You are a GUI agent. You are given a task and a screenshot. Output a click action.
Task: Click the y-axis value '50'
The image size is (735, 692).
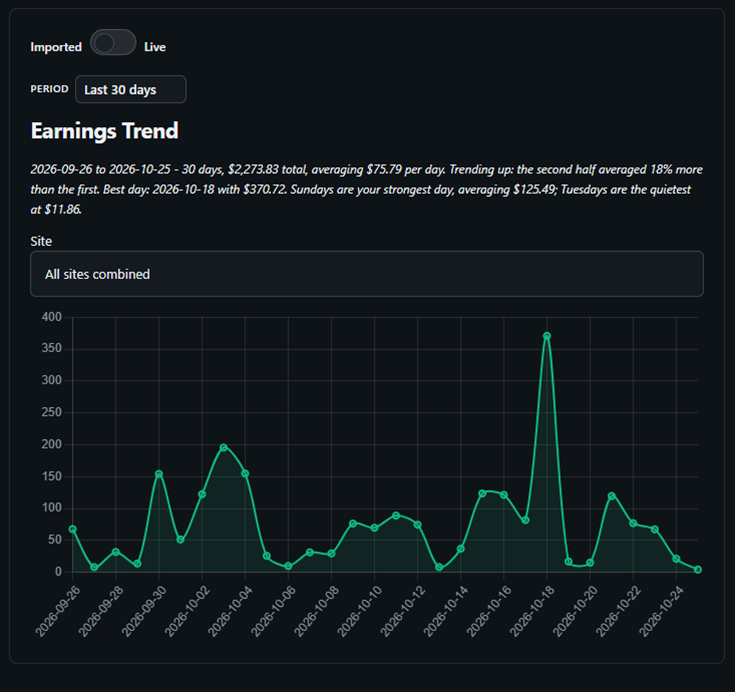pos(55,540)
